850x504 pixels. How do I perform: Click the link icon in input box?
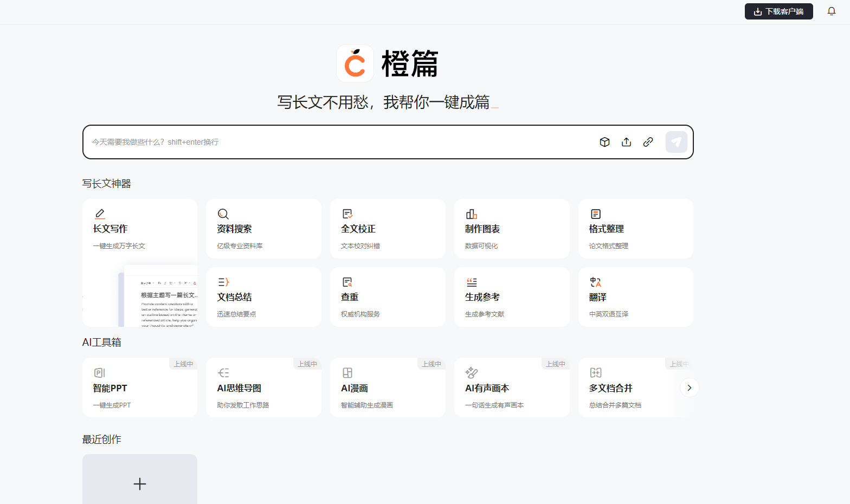(x=648, y=142)
